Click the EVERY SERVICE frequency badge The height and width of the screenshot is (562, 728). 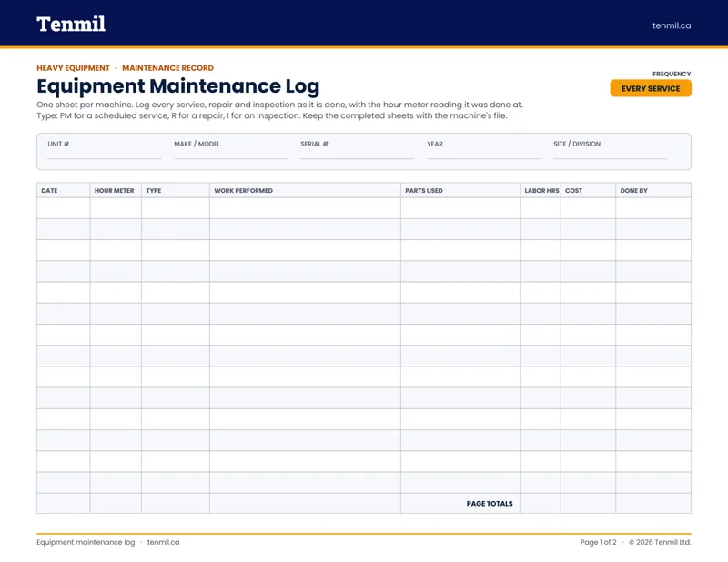pyautogui.click(x=651, y=88)
